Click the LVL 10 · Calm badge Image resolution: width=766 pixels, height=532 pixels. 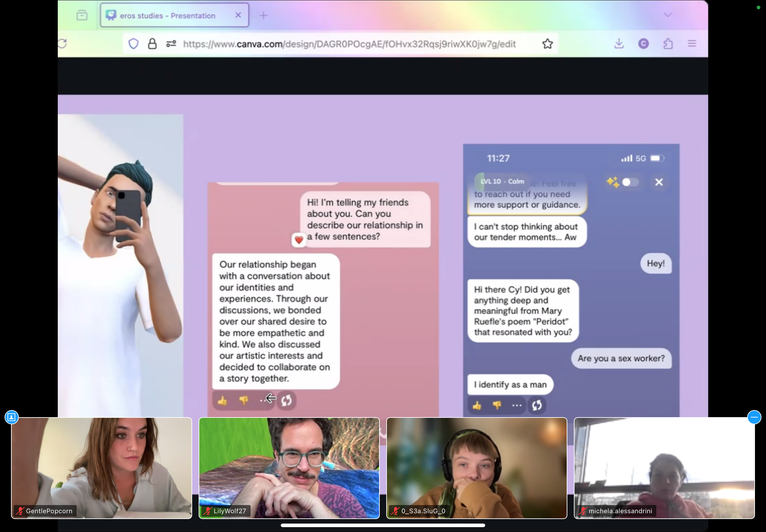pos(502,181)
